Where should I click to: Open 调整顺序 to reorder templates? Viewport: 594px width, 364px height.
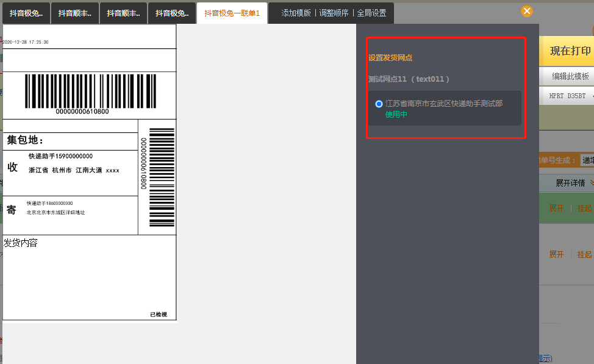[334, 13]
